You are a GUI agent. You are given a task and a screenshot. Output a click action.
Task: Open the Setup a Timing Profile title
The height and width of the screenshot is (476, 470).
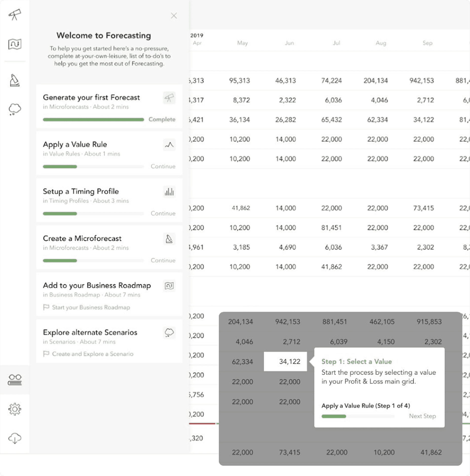click(81, 191)
